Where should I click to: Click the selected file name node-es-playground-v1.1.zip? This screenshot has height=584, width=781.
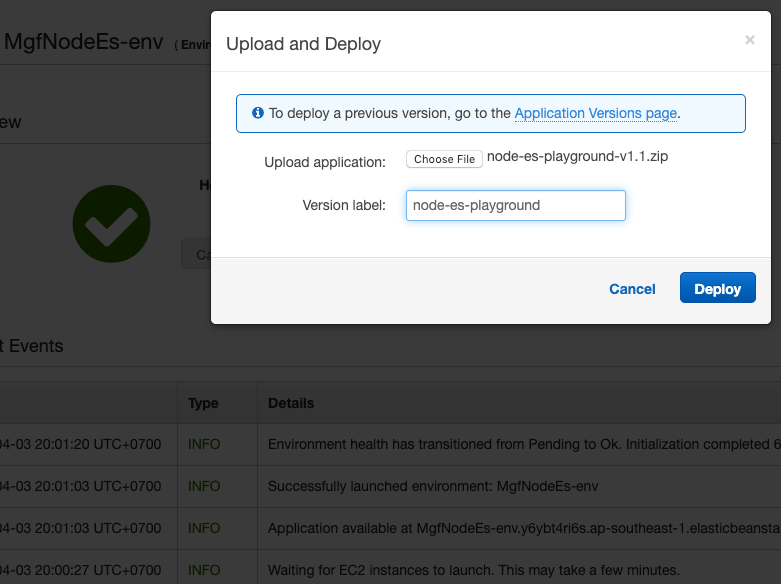(x=571, y=158)
